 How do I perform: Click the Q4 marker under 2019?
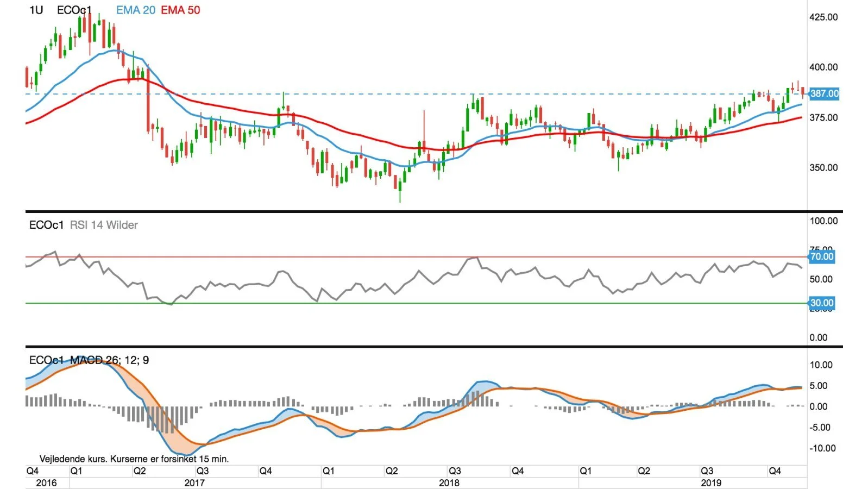(775, 471)
